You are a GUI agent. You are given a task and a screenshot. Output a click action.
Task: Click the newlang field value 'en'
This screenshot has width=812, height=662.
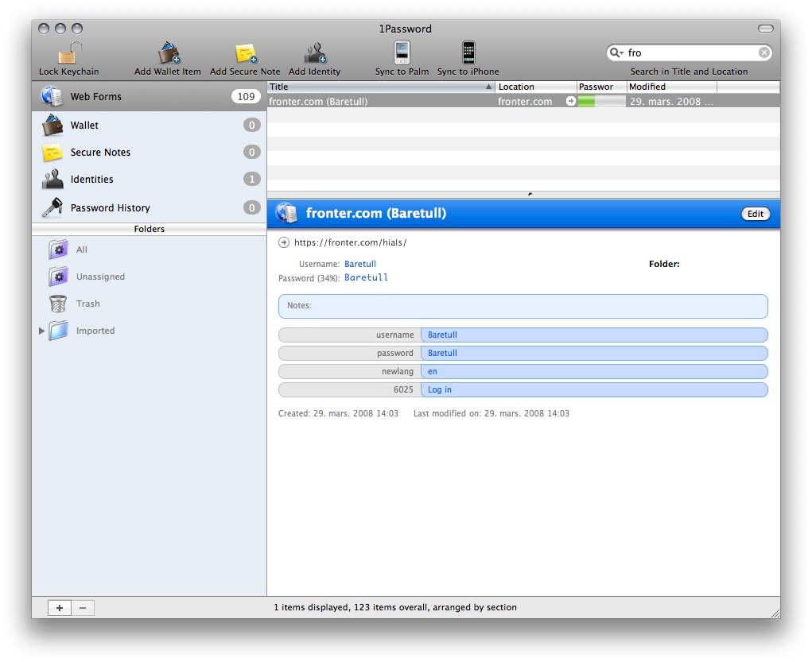point(594,371)
